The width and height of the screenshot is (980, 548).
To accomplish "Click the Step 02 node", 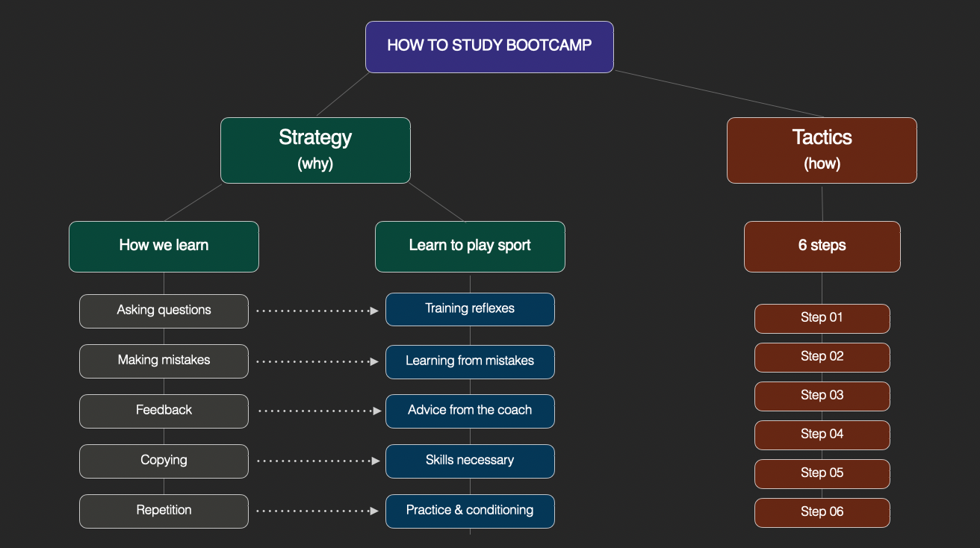I will (x=822, y=358).
